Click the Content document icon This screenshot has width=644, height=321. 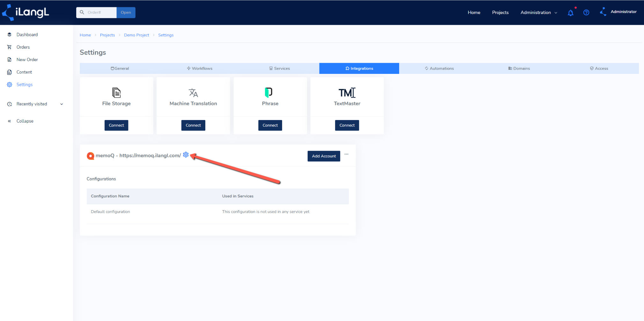point(10,72)
